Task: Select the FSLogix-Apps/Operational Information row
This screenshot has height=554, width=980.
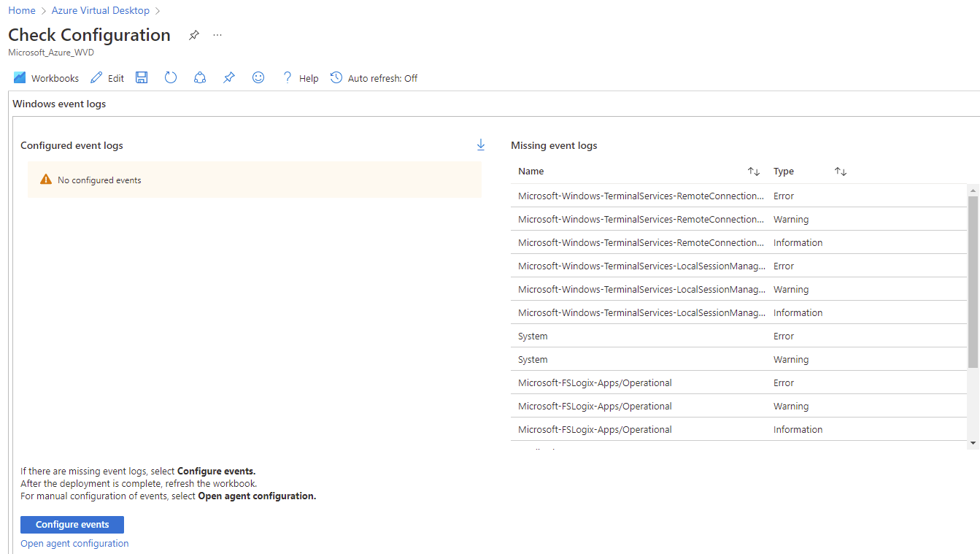Action: click(739, 429)
